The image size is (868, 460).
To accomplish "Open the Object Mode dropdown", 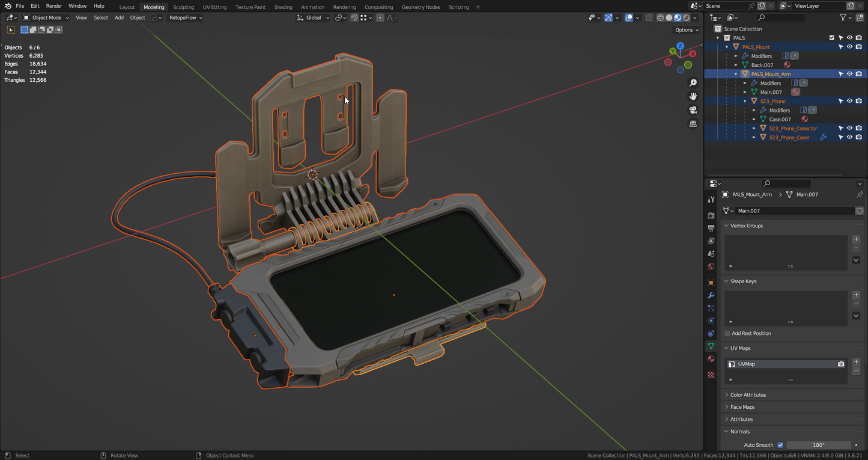I will tap(46, 17).
